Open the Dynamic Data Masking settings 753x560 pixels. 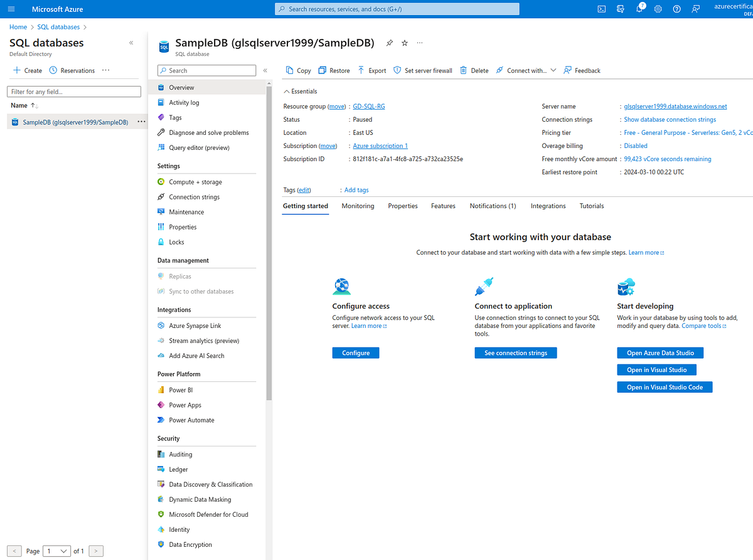[201, 499]
